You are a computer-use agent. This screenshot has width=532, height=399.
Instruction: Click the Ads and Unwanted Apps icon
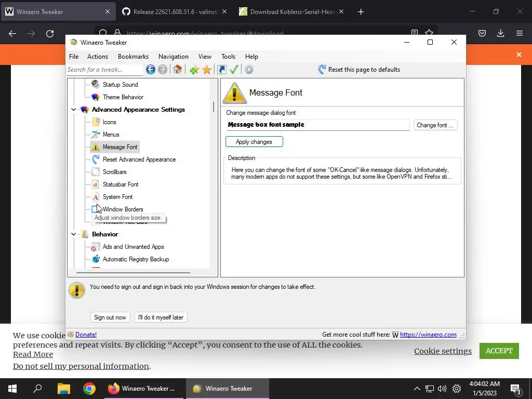(96, 247)
